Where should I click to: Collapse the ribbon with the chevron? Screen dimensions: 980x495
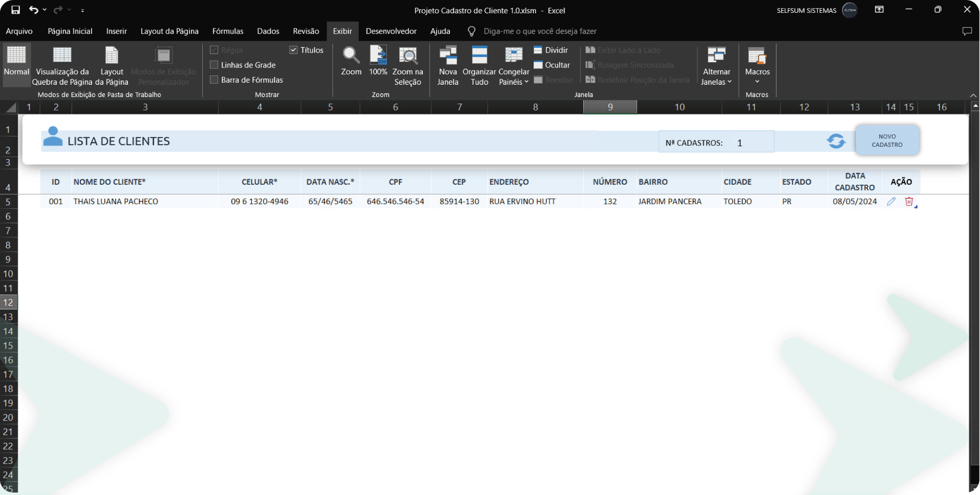tap(973, 95)
